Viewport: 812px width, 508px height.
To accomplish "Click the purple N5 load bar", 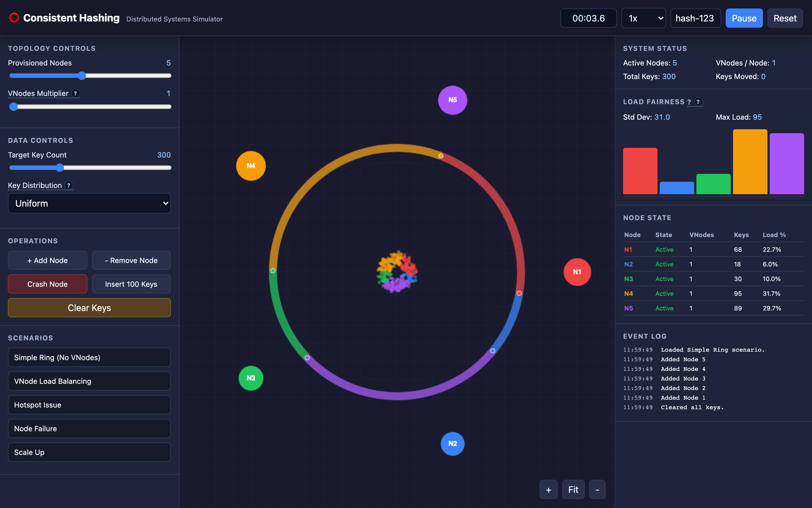I will (x=787, y=164).
